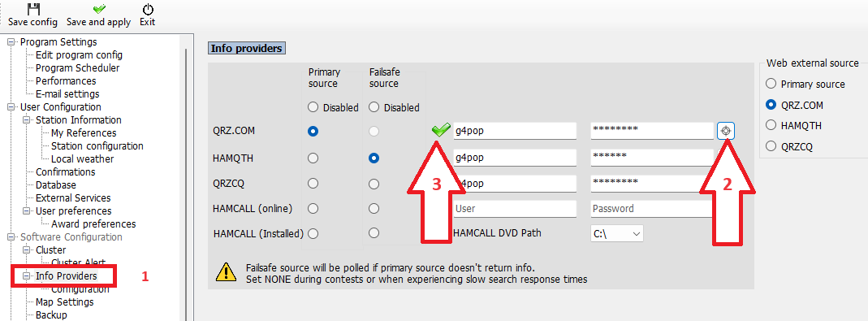
Task: Collapse the User preferences tree node
Action: pyautogui.click(x=26, y=211)
